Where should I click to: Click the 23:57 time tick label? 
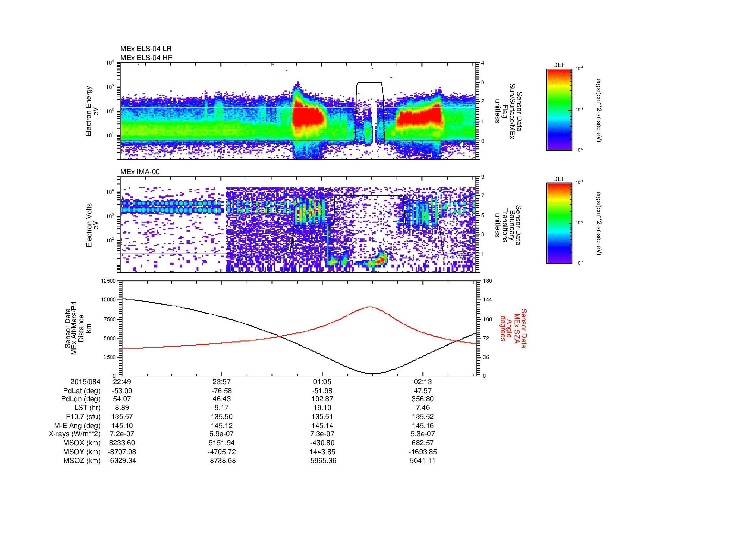(222, 382)
